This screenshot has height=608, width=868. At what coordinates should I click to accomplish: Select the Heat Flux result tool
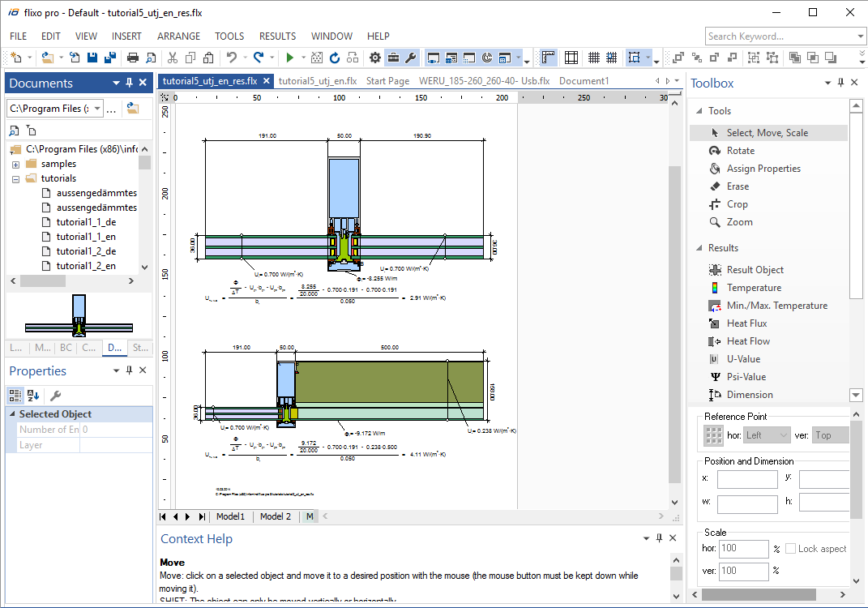(x=746, y=323)
